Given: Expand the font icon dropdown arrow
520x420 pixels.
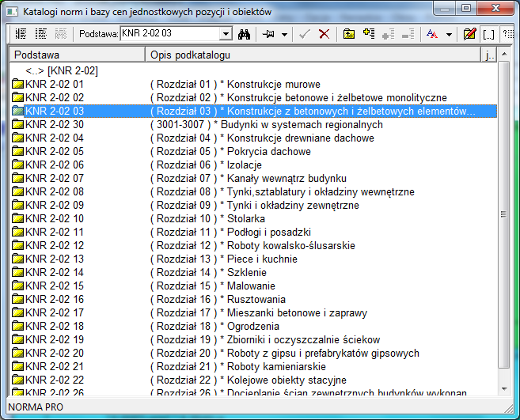Looking at the screenshot, I should coord(449,34).
